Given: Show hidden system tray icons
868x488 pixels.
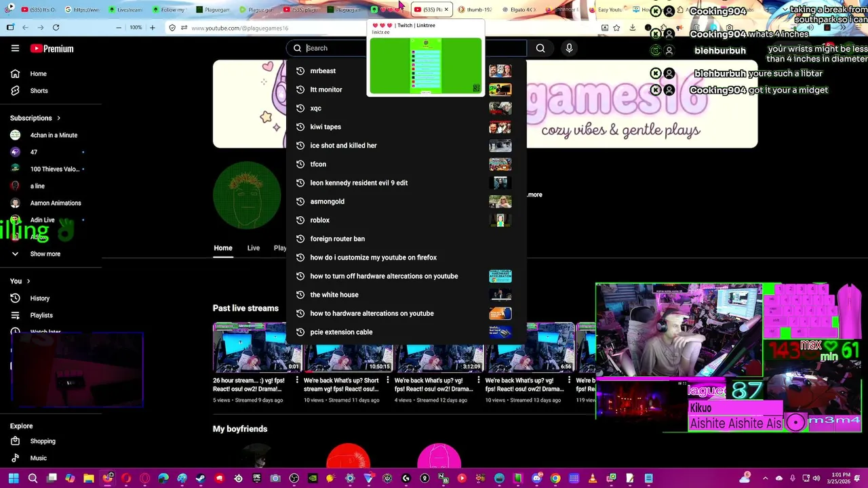Looking at the screenshot, I should tap(766, 479).
